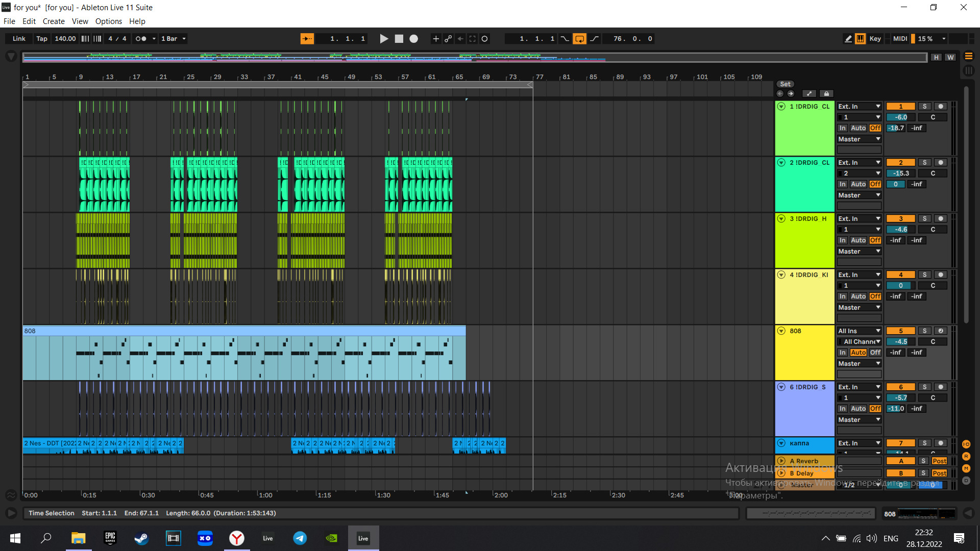980x551 pixels.
Task: Stop playback with the Stop button
Action: coord(399,39)
